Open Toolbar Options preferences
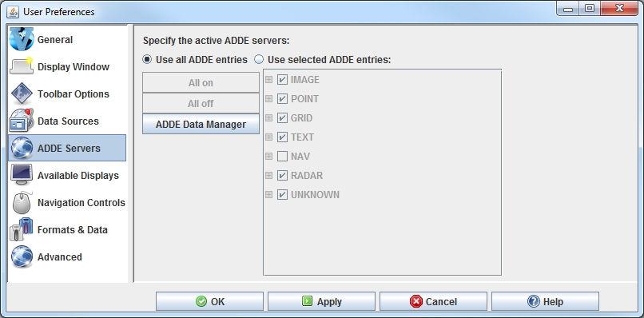Screen dimensions: 644x318 coord(67,93)
